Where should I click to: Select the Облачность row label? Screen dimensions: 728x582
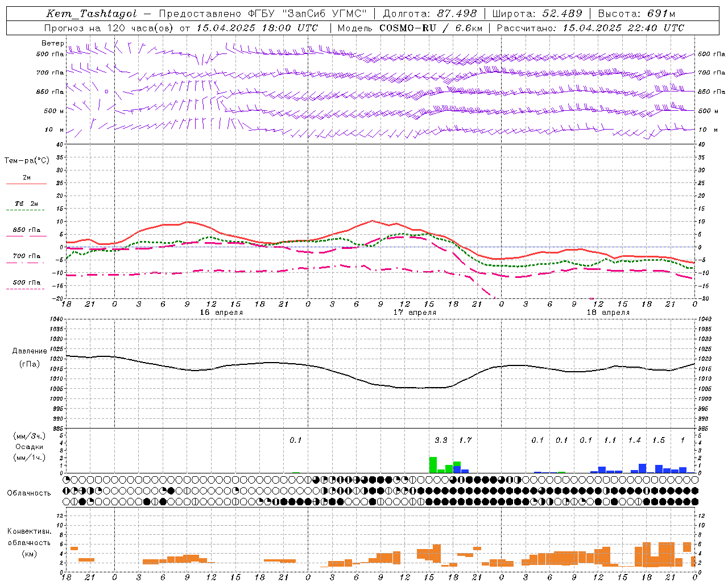(x=29, y=493)
